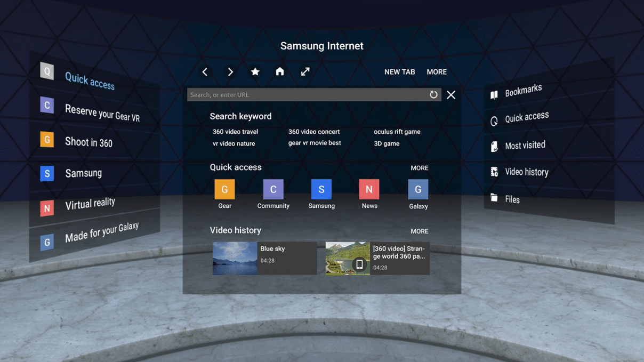
Task: Switch to the 'Shoot in 360' tab
Action: (x=88, y=142)
